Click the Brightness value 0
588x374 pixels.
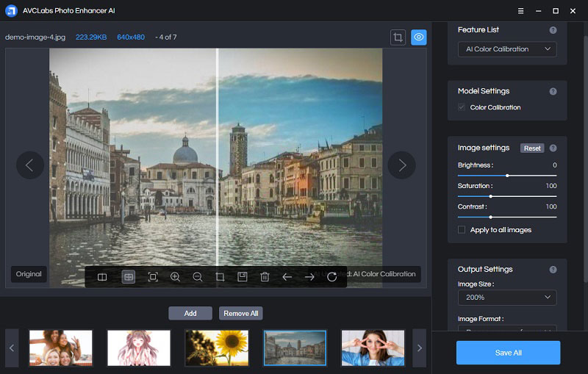tap(555, 165)
